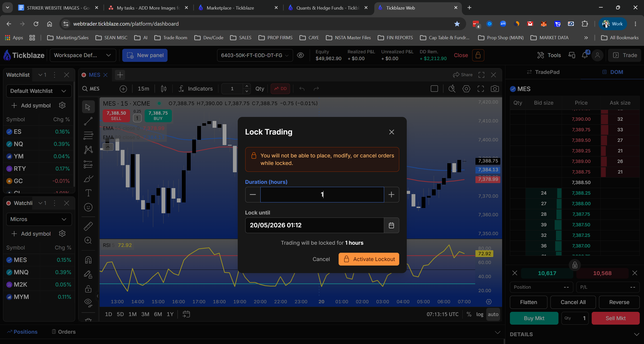The image size is (644, 344).
Task: Select the pattern node drawing tool
Action: point(88,150)
